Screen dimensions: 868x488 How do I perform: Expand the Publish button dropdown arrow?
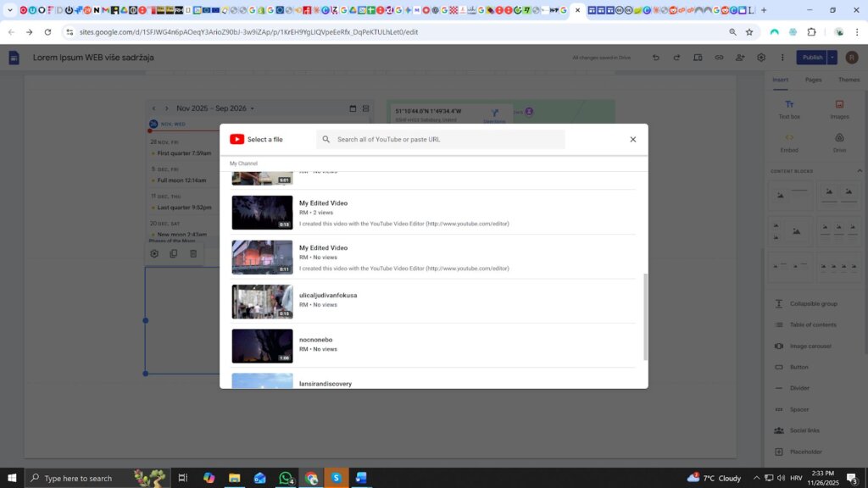(x=832, y=58)
